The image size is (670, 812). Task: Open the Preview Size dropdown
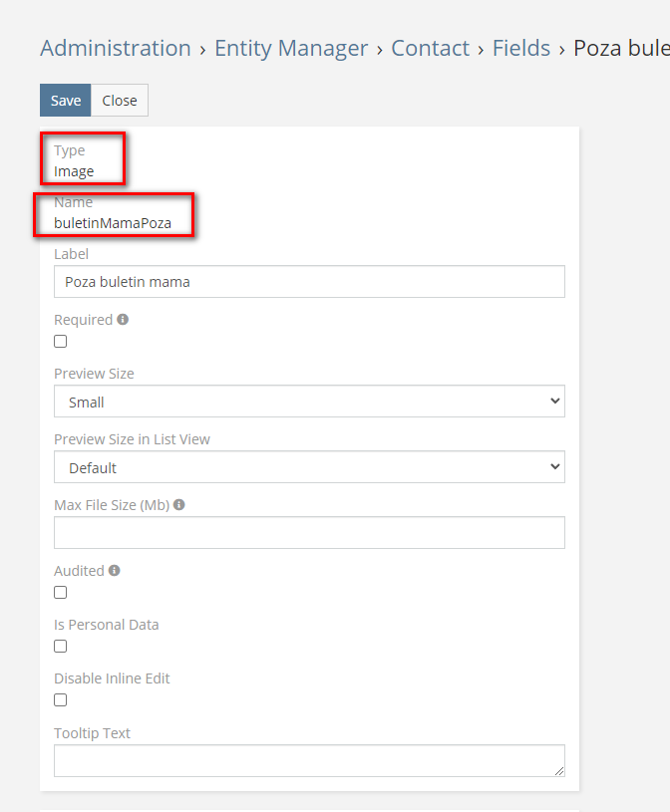(x=309, y=402)
